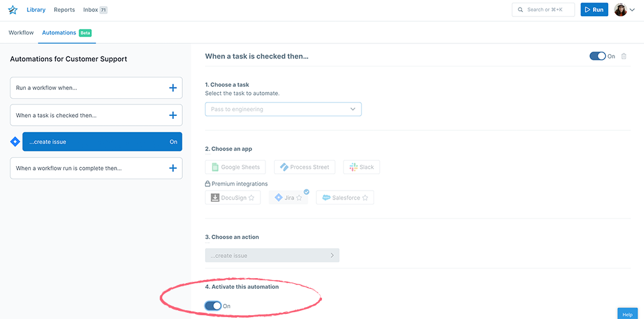Click the lock icon by Premium integrations
The image size is (644, 319).
[x=208, y=184]
